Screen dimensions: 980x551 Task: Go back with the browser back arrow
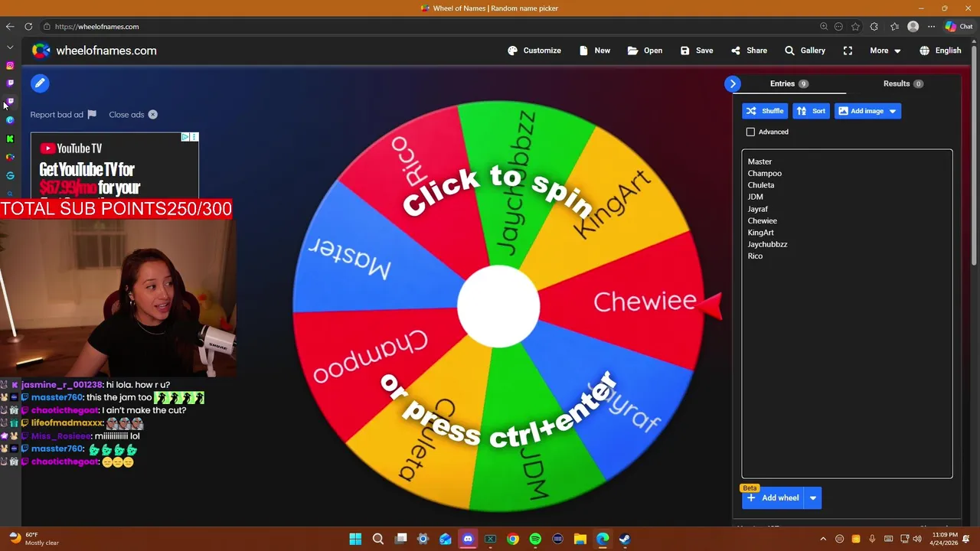pyautogui.click(x=10, y=27)
